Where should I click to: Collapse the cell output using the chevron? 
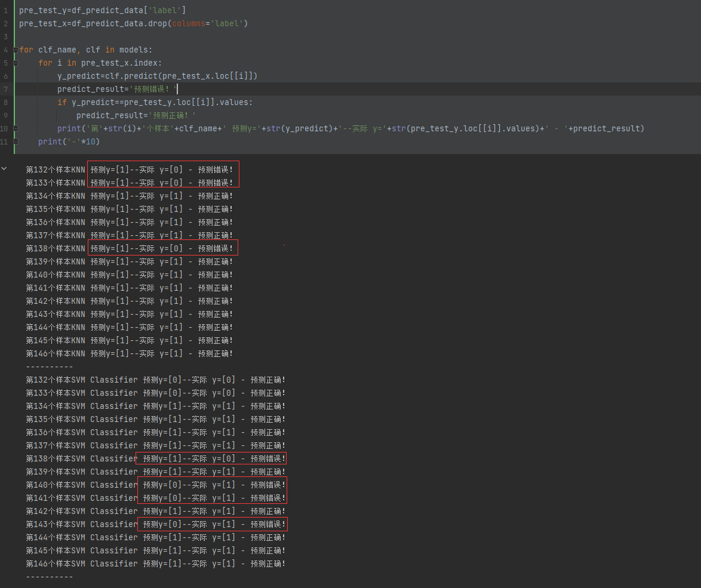[x=5, y=169]
